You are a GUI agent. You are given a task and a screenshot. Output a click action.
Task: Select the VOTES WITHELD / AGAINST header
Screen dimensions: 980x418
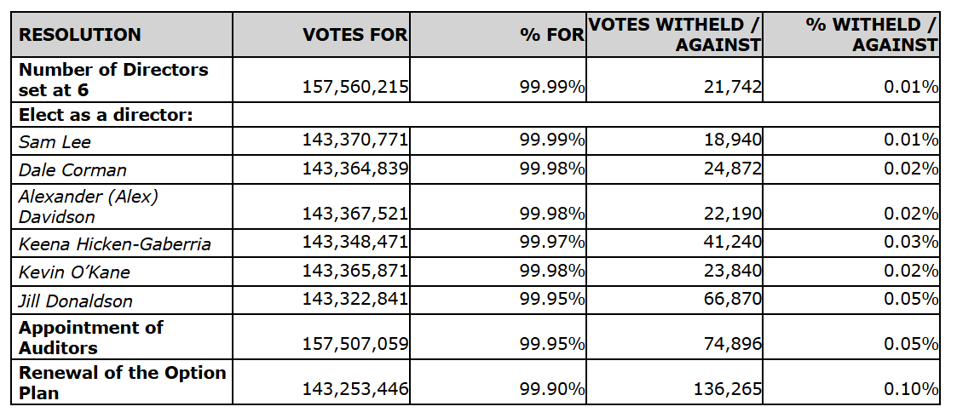(x=675, y=35)
